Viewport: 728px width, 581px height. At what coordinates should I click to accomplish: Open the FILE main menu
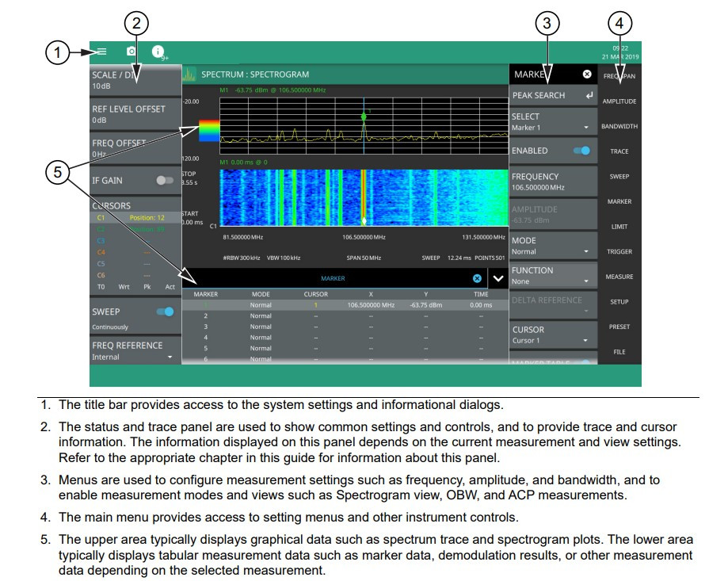tap(619, 352)
